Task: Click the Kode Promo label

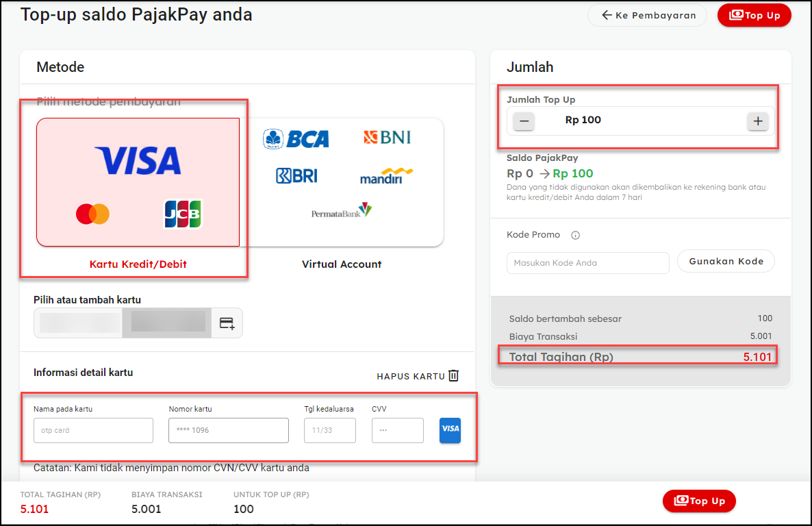Action: click(533, 235)
